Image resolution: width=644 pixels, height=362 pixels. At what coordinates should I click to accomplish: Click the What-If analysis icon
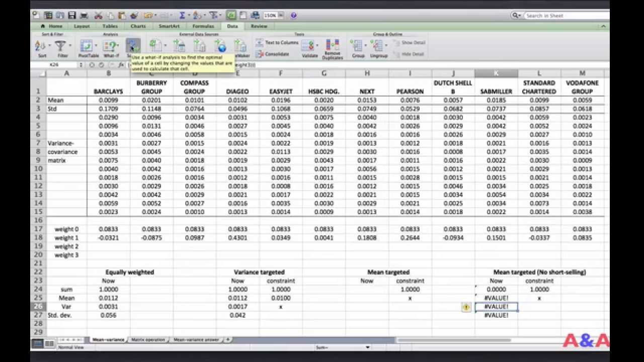click(x=109, y=46)
